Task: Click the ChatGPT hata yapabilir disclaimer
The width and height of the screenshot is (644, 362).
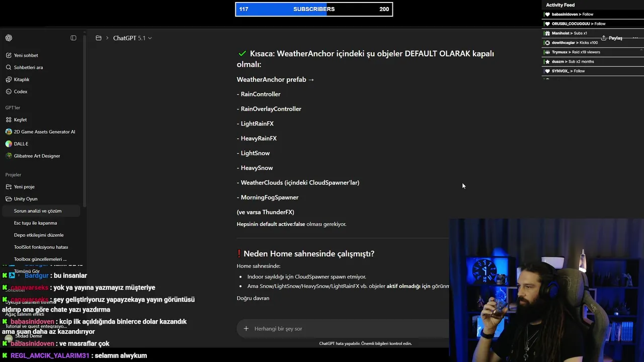Action: tap(365, 344)
